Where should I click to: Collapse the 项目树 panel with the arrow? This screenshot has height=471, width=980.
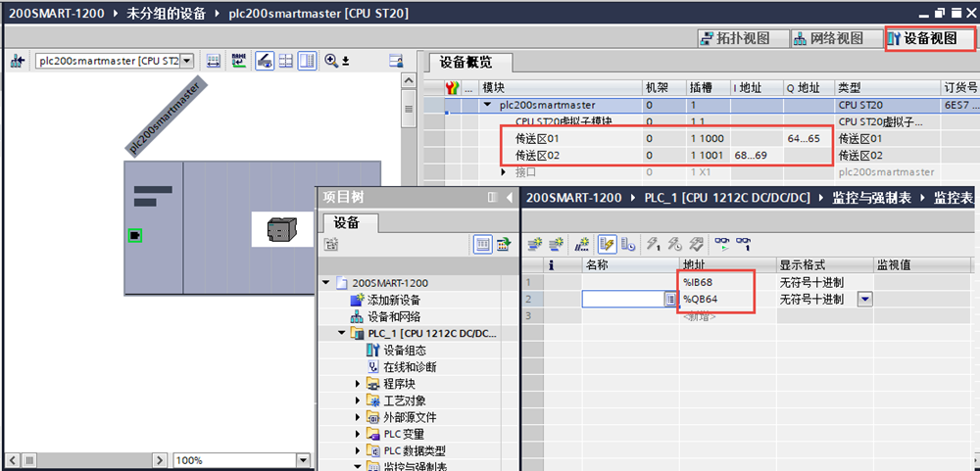(510, 198)
